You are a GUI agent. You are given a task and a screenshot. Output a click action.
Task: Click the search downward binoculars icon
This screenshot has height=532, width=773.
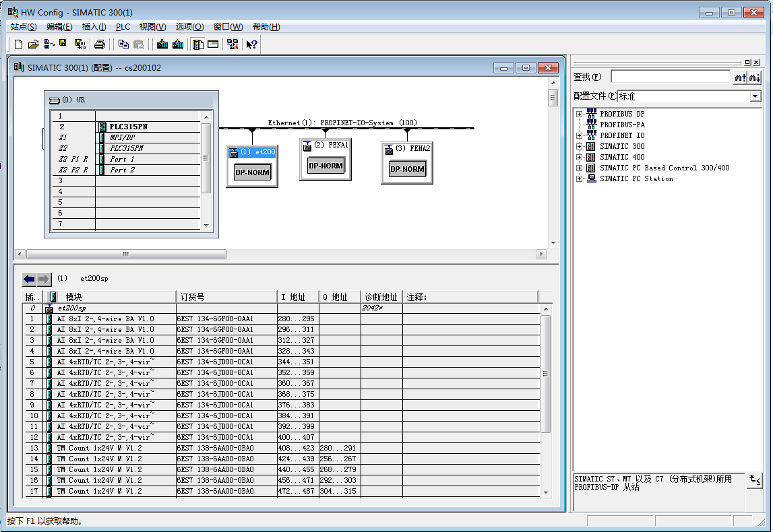755,77
